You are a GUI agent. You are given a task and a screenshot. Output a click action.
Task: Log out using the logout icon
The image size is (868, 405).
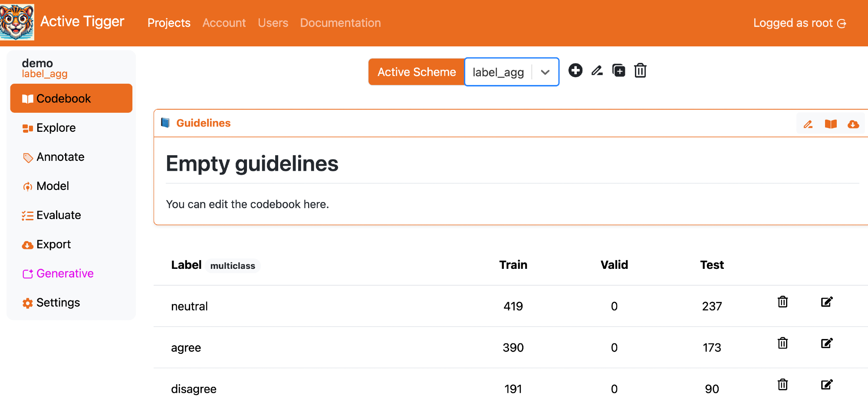coord(842,23)
